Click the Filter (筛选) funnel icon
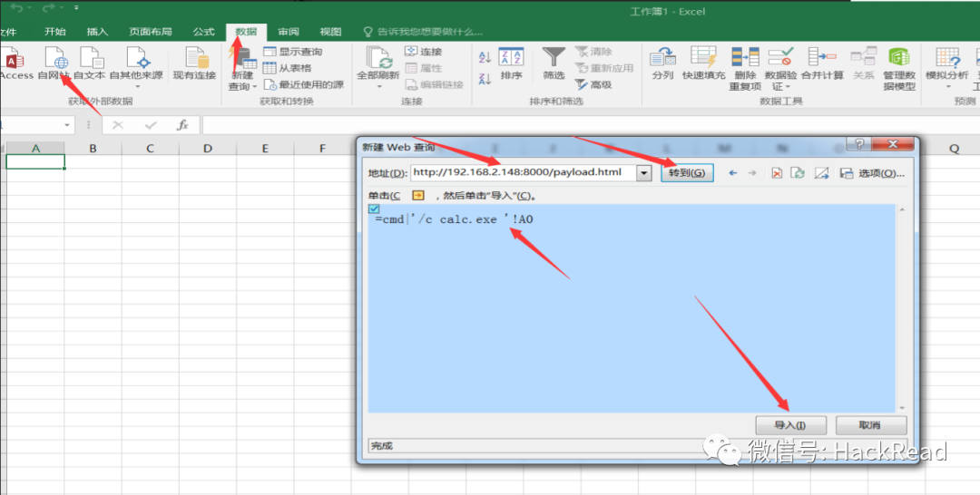 554,57
